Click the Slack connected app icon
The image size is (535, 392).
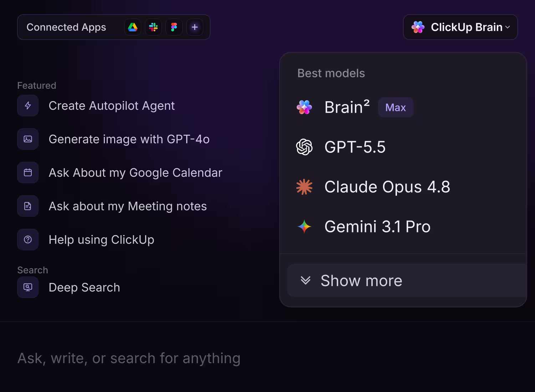[153, 27]
